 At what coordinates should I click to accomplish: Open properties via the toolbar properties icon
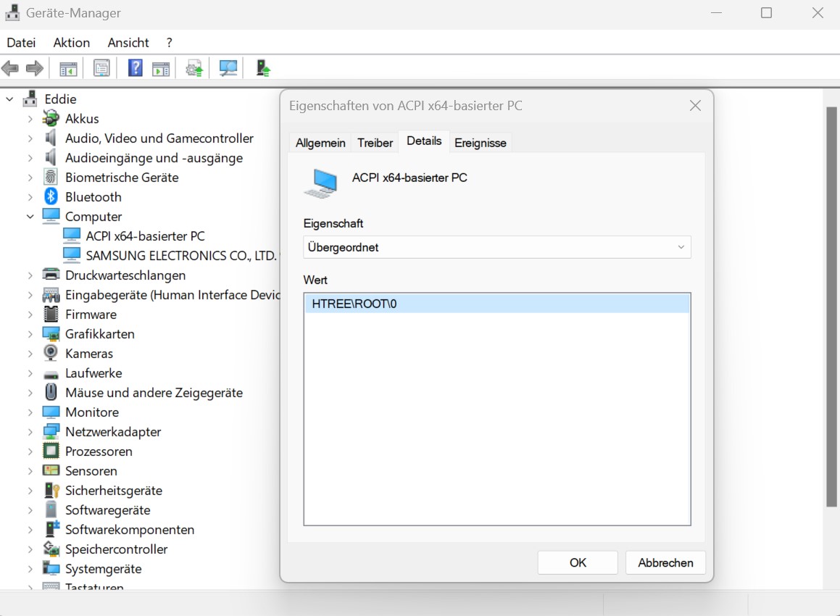[x=101, y=67]
